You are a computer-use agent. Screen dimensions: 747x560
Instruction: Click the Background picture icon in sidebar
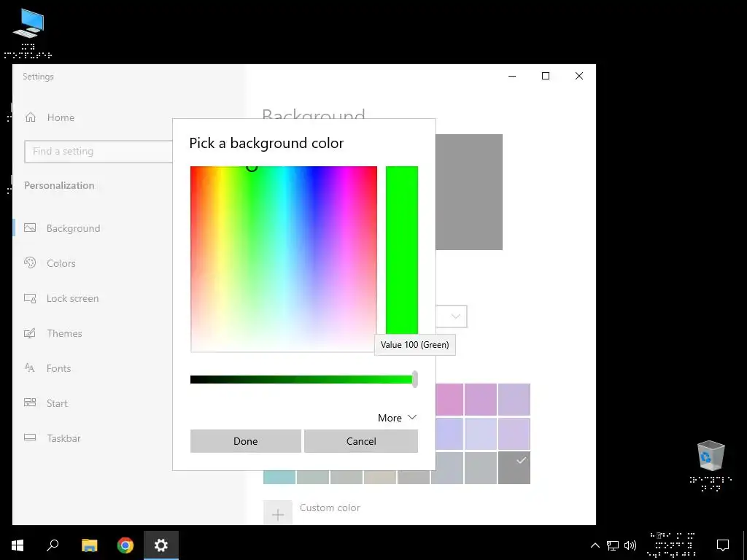click(x=30, y=228)
